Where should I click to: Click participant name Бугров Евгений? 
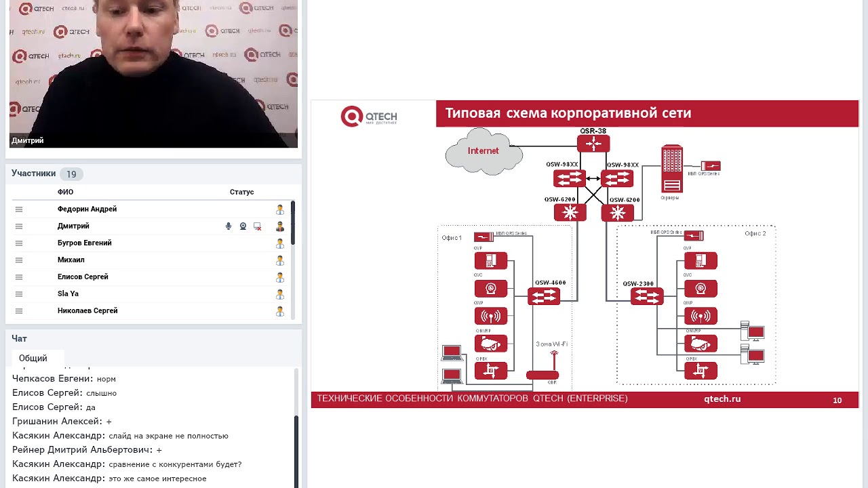coord(85,243)
